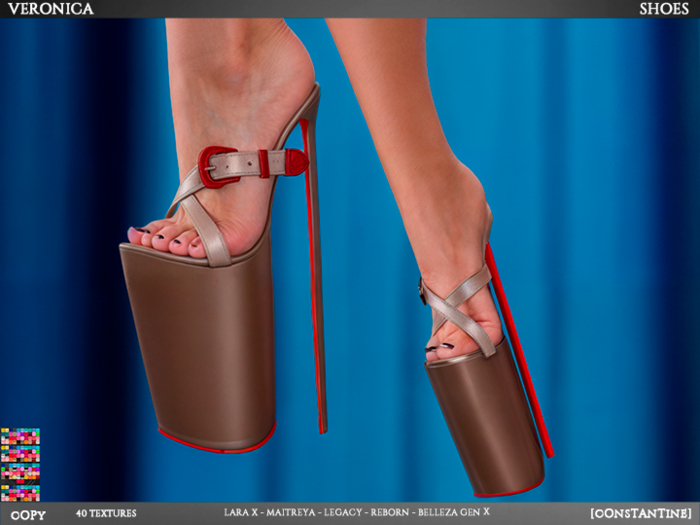The height and width of the screenshot is (525, 700).
Task: Click the MAITREYA body name
Action: click(291, 512)
